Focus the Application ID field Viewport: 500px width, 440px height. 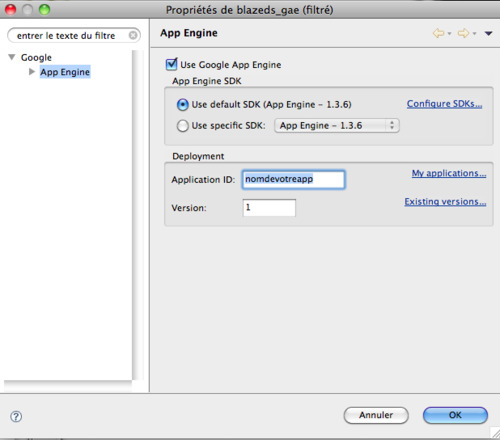pos(293,180)
